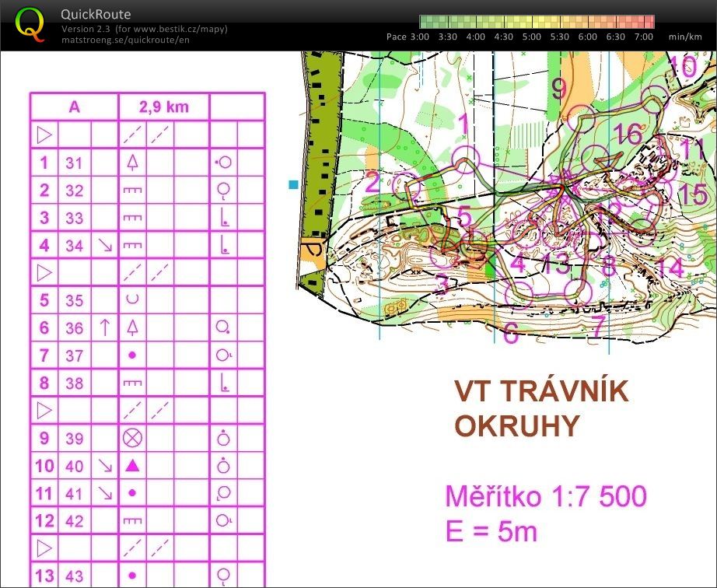Click control number 6 on the map
717x588 pixels.
pos(511,333)
